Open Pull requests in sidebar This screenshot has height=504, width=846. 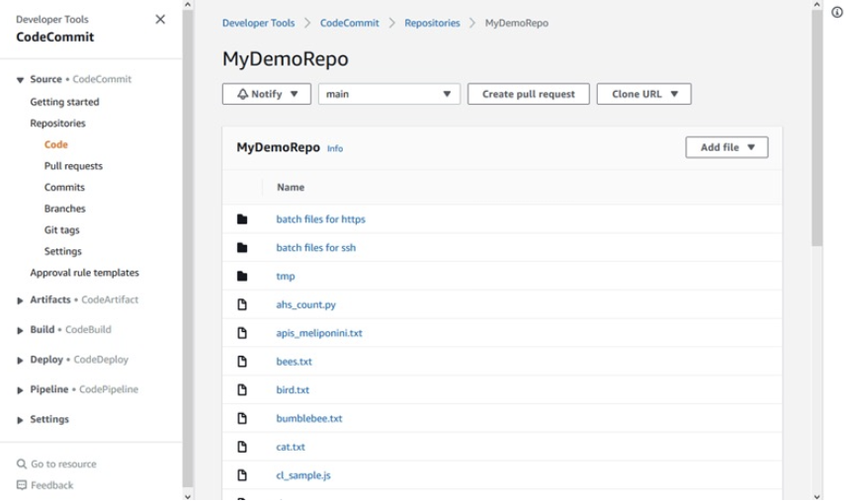coord(73,166)
